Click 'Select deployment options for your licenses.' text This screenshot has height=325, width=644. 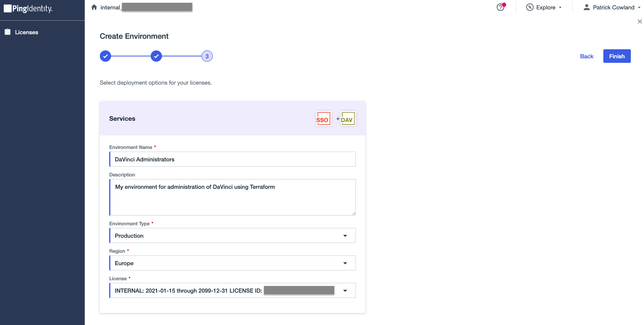tap(156, 83)
